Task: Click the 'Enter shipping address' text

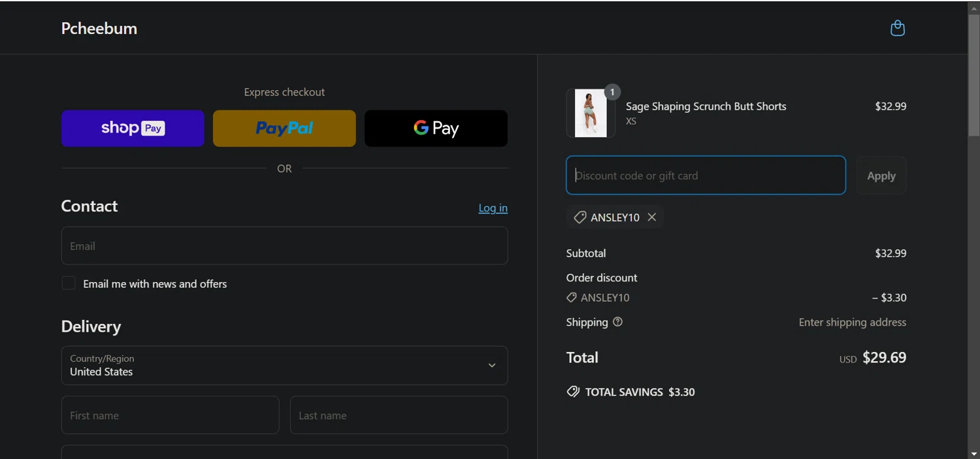Action: (x=852, y=323)
